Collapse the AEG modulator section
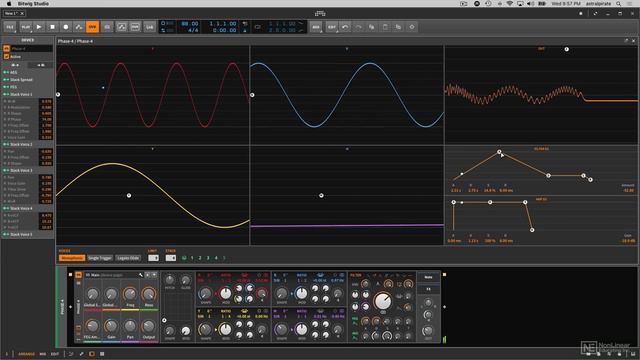 pyautogui.click(x=6, y=72)
